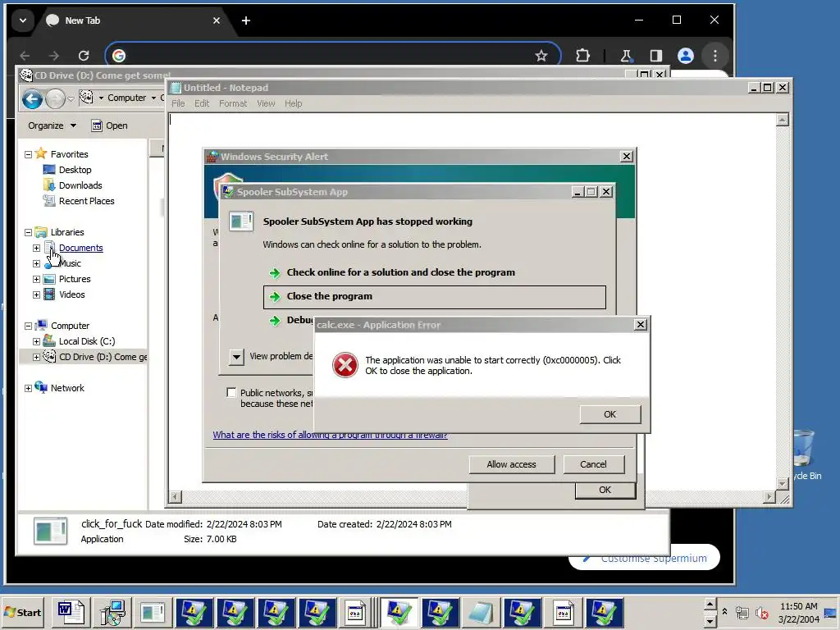
Task: Select Downloads under Favorites
Action: 80,185
